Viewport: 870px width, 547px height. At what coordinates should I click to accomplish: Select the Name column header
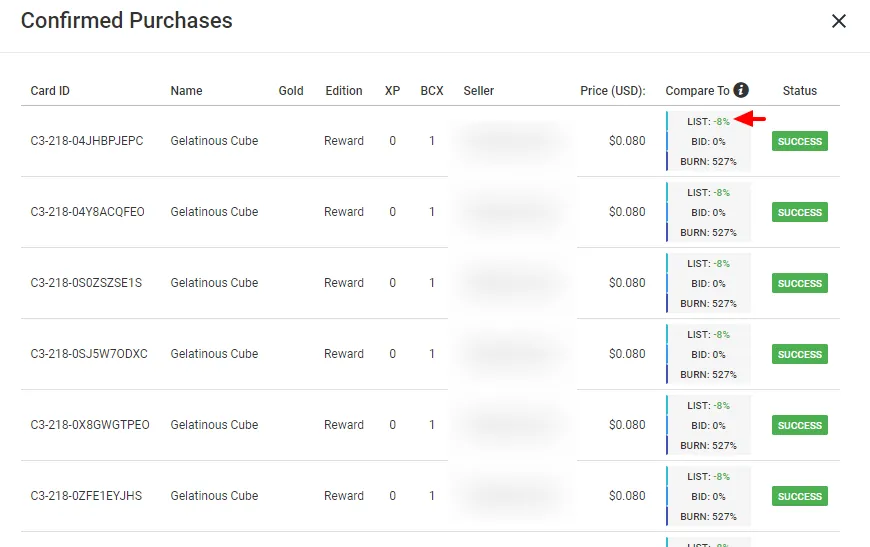coord(186,90)
